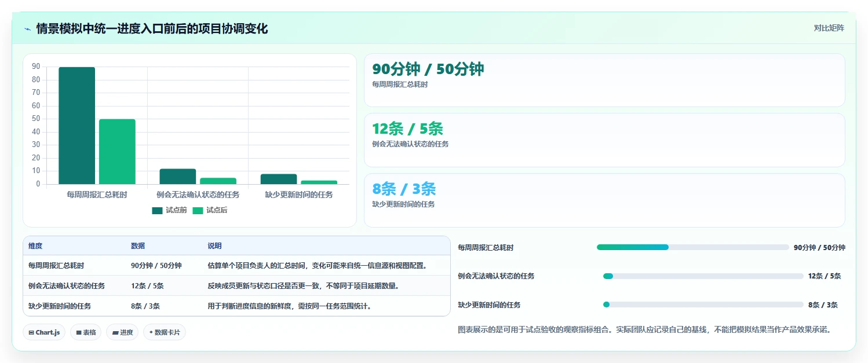Select the large 12条 / 5条 card value
The width and height of the screenshot is (868, 363).
(407, 129)
